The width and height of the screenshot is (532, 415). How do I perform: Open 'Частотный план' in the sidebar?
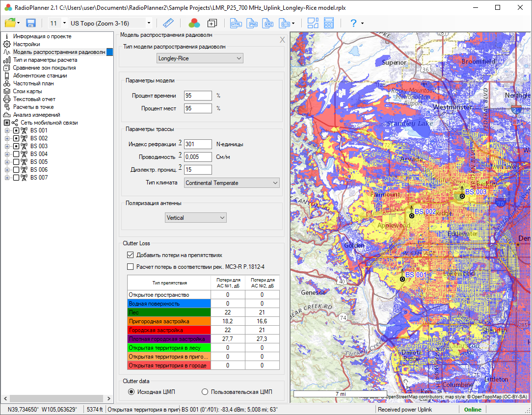point(33,83)
